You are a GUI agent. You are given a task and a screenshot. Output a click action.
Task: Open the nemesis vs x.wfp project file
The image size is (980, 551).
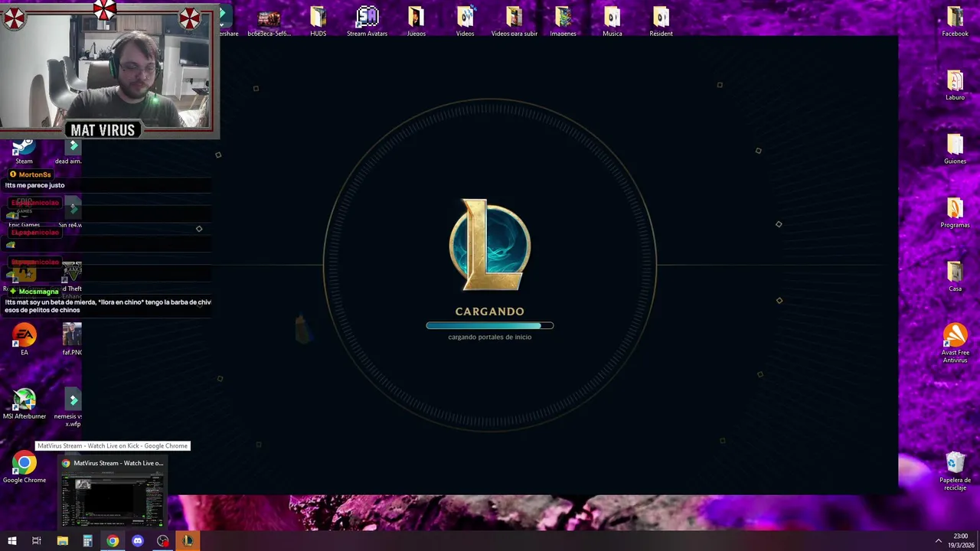point(72,407)
